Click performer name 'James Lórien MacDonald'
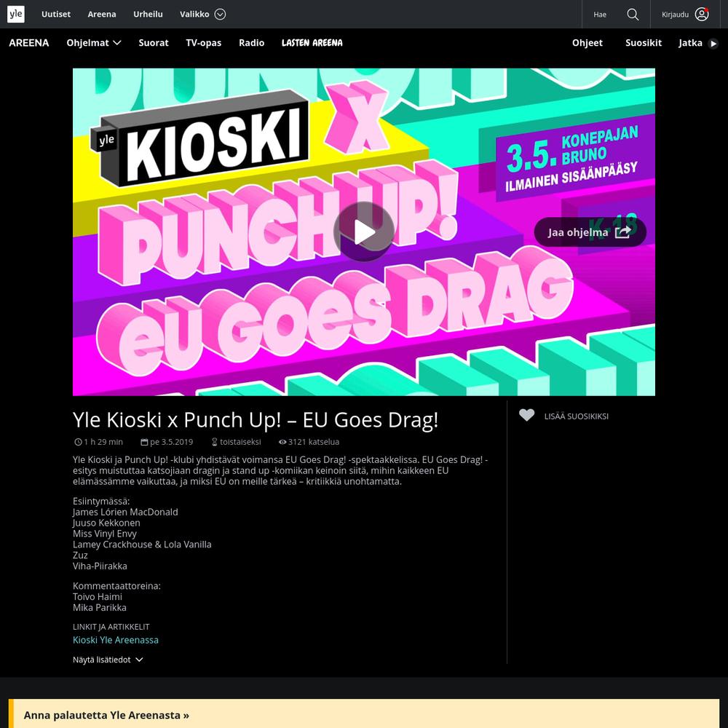728x728 pixels. (125, 512)
